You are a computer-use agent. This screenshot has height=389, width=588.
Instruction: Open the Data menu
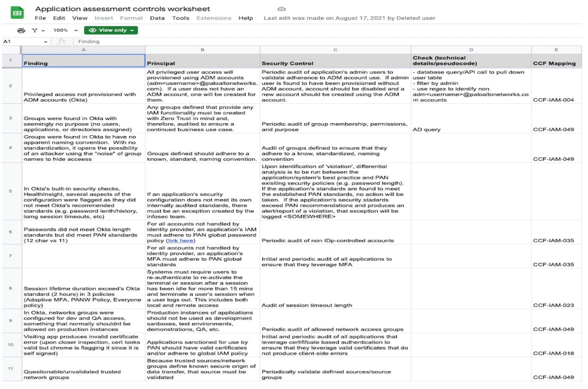(x=157, y=18)
